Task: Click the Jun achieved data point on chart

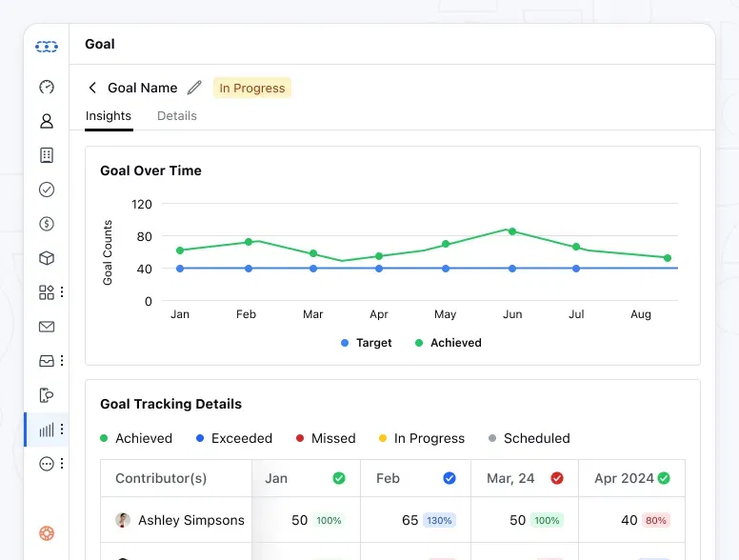Action: tap(512, 231)
